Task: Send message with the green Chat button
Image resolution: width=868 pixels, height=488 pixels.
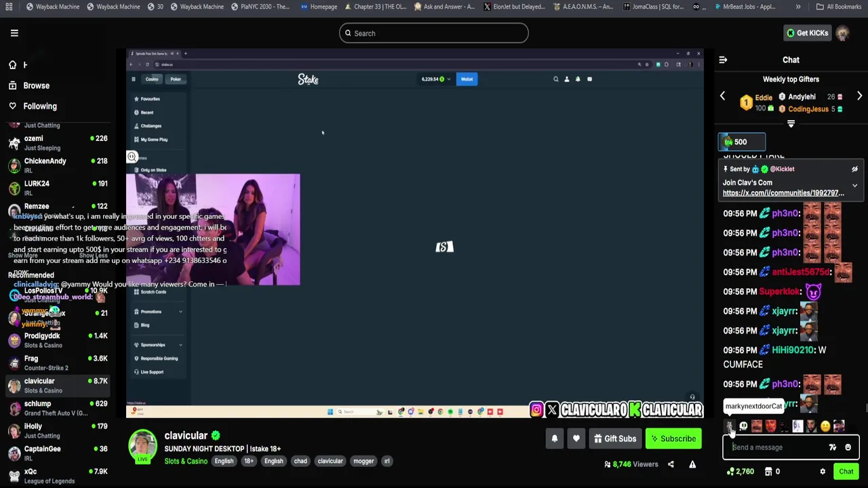Action: [x=846, y=472]
